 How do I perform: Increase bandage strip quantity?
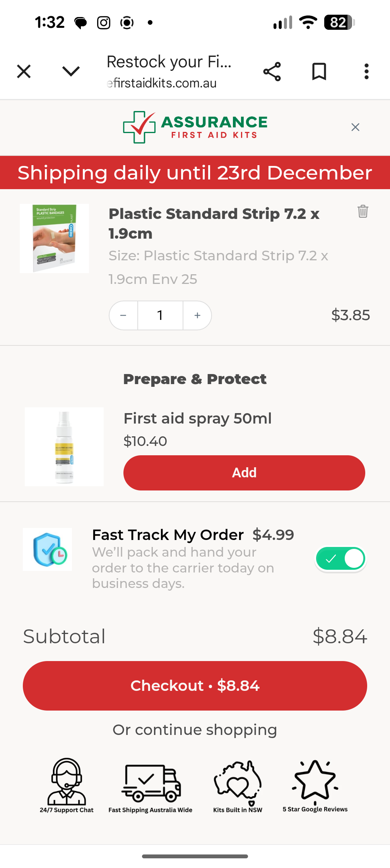tap(197, 316)
